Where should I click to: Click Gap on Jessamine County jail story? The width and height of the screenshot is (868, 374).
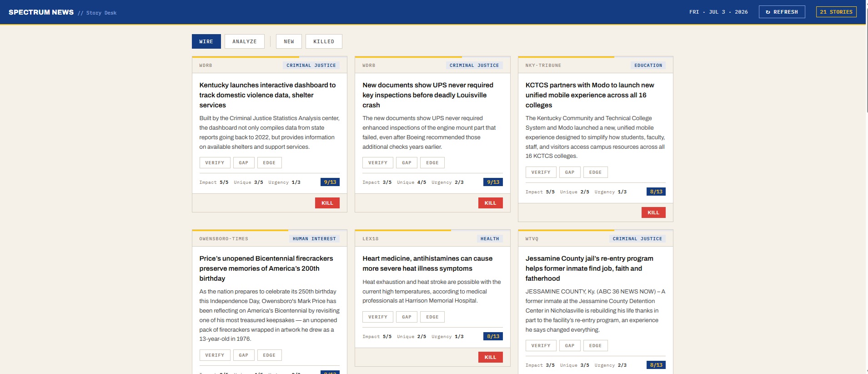[x=570, y=346]
